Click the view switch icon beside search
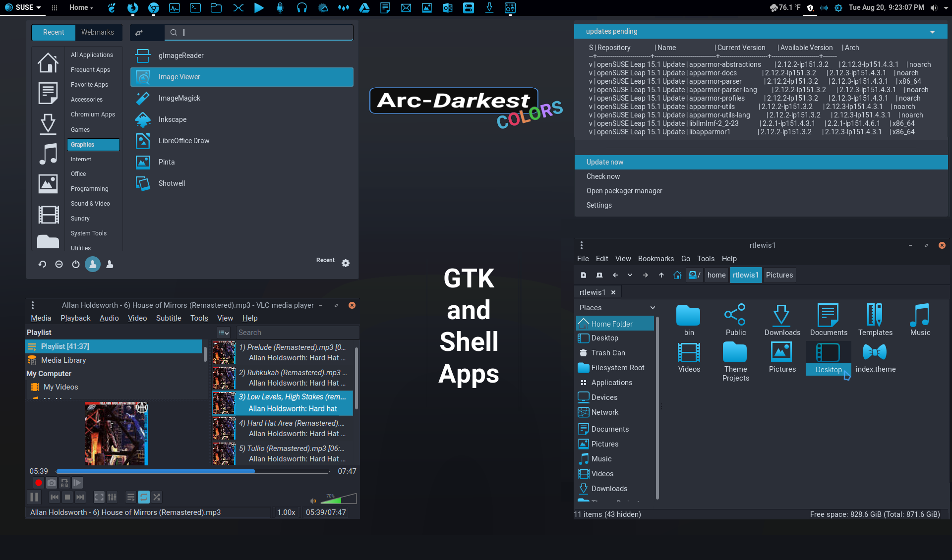Viewport: 952px width, 560px height. 139,33
